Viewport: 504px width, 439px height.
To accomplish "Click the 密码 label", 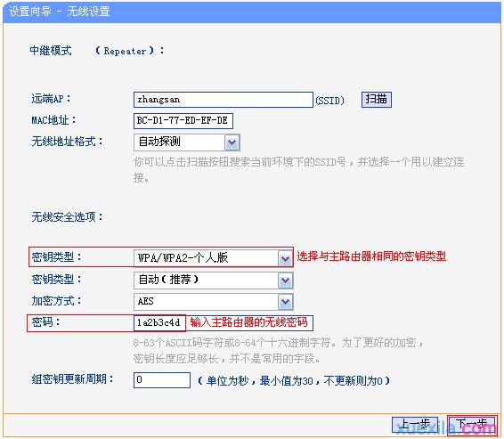I will coord(46,322).
